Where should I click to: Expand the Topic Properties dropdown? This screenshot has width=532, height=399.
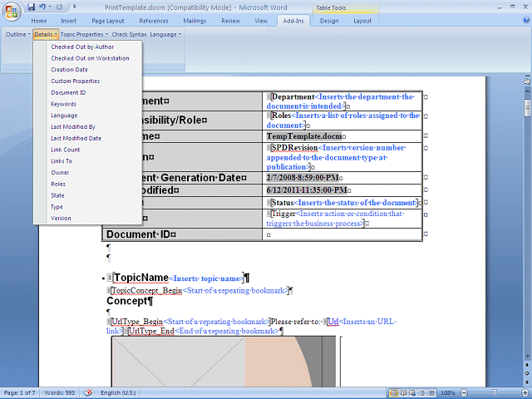(85, 34)
